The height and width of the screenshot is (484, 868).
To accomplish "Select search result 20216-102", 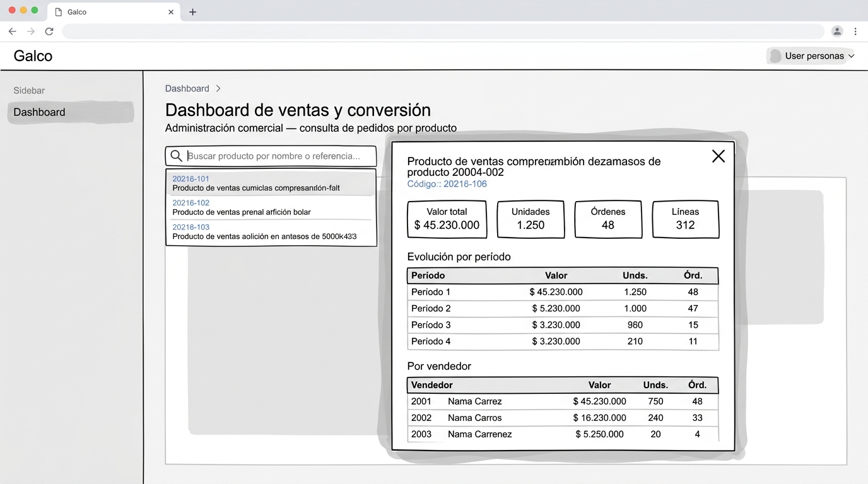I will (271, 207).
